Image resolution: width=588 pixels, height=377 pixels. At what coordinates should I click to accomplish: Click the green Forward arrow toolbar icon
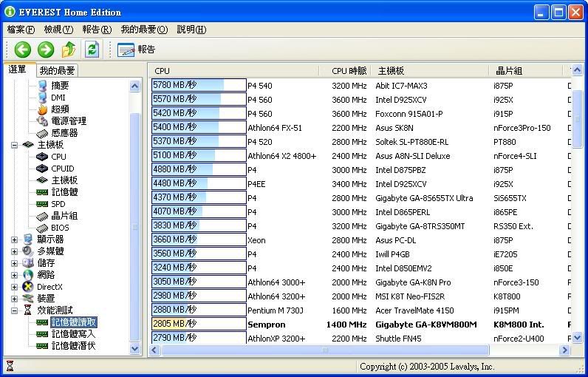point(46,50)
